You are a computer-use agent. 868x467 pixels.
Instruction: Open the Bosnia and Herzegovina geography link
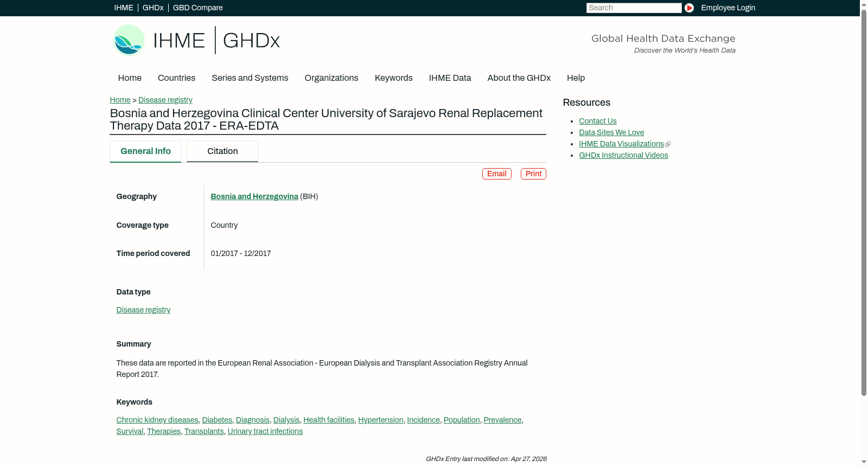(x=254, y=197)
